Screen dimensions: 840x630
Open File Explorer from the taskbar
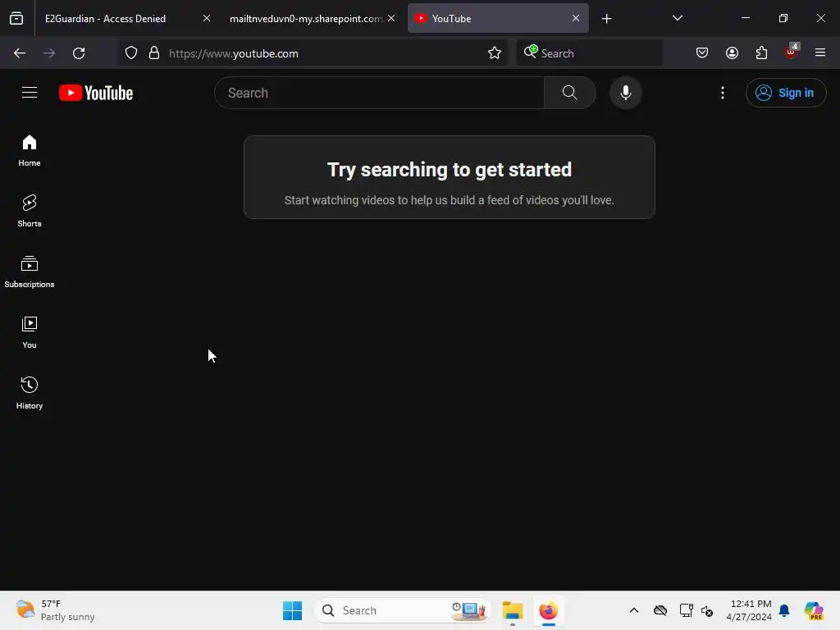(513, 610)
